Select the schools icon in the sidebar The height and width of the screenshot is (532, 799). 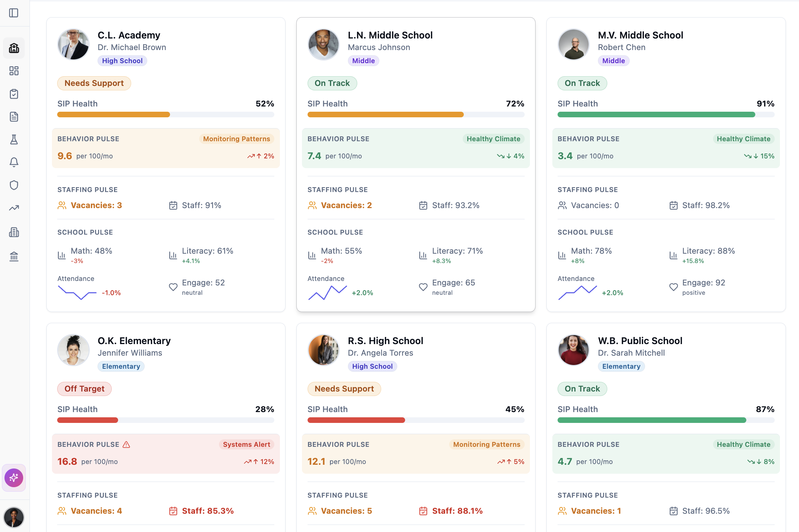click(x=14, y=48)
